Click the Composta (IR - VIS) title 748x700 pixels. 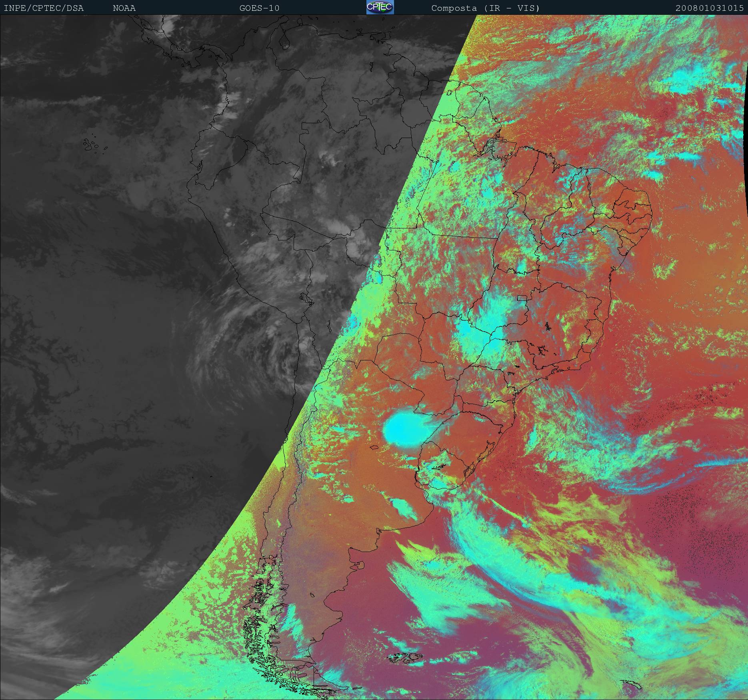coord(485,8)
